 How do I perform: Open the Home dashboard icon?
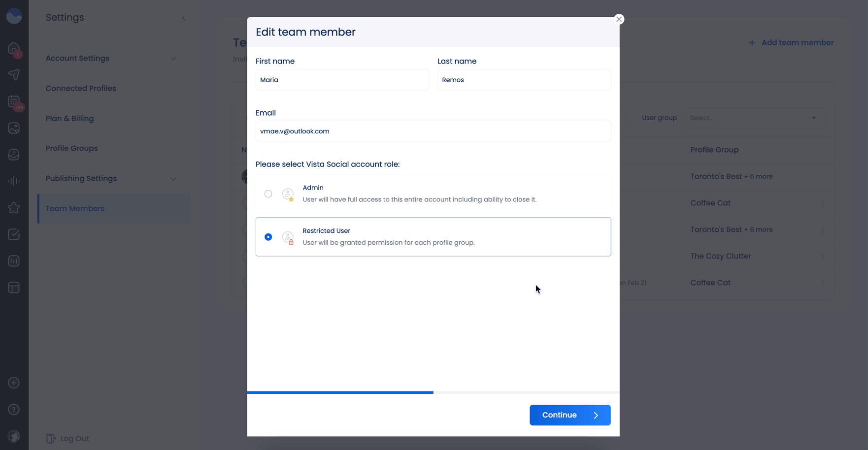coord(14,49)
